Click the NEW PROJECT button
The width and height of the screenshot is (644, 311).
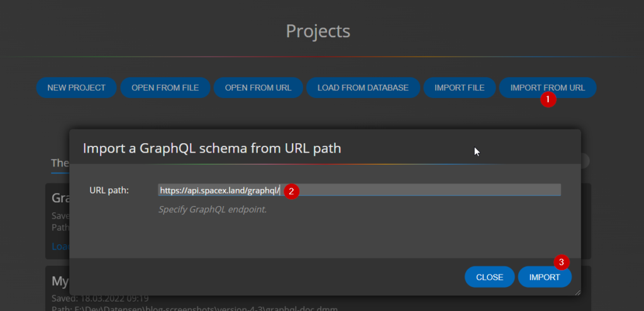[76, 88]
